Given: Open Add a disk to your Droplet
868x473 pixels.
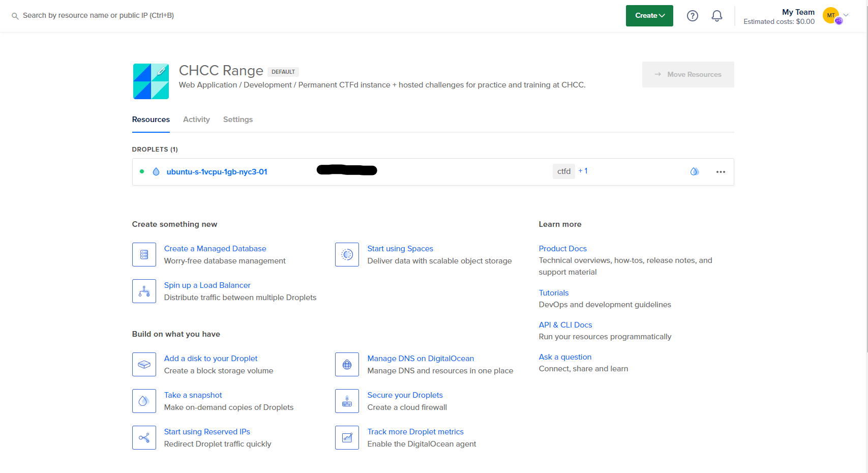Looking at the screenshot, I should pos(211,359).
